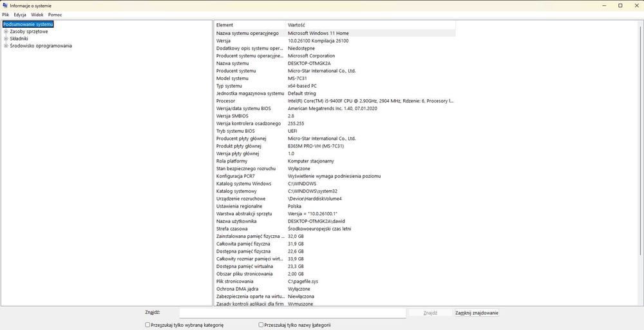Click value 33,9 GB

[296, 259]
